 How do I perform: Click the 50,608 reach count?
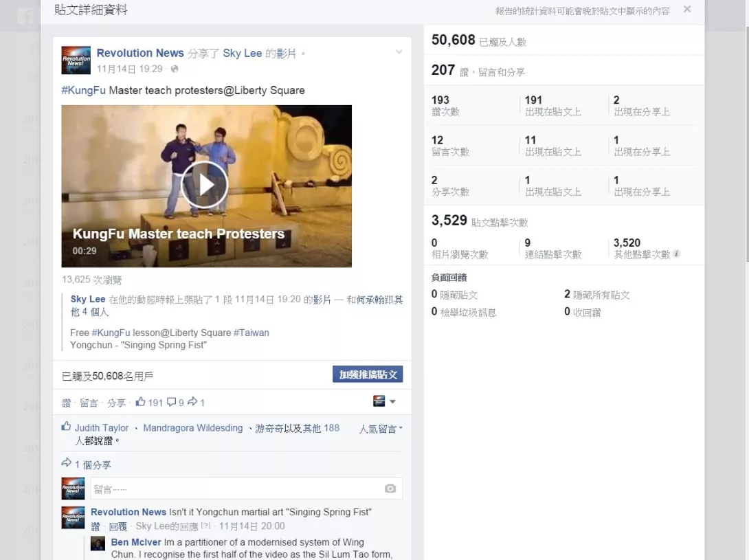click(454, 40)
